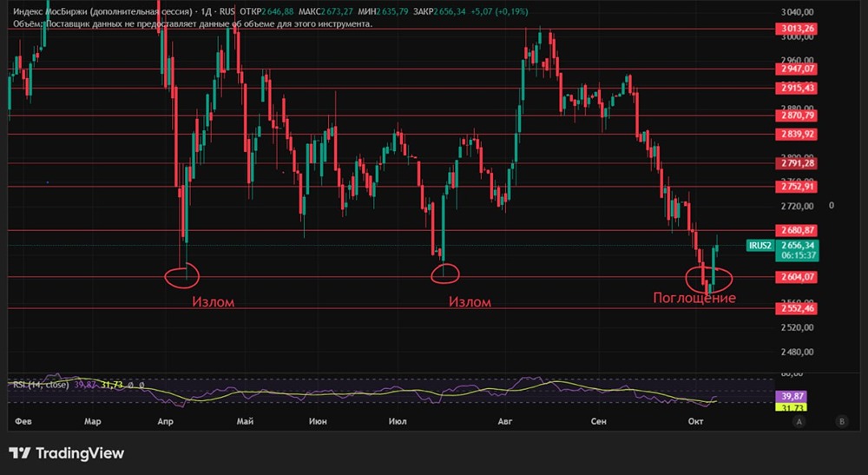Select the 2 947,07 level price label
This screenshot has height=475, width=868.
tap(797, 69)
